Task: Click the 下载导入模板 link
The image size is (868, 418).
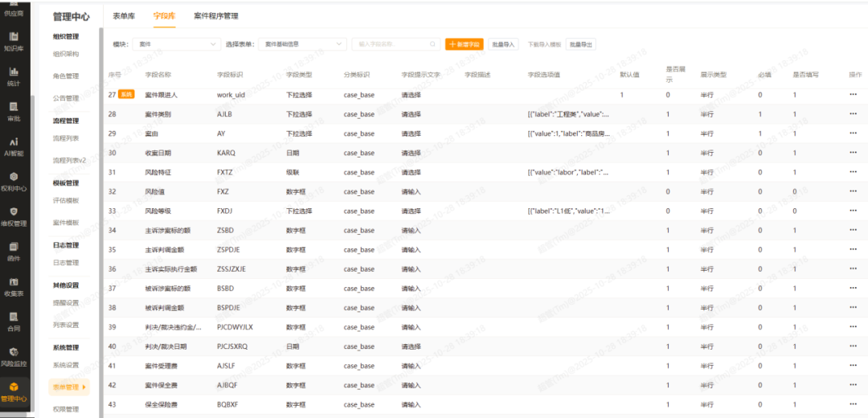Action: tap(544, 44)
